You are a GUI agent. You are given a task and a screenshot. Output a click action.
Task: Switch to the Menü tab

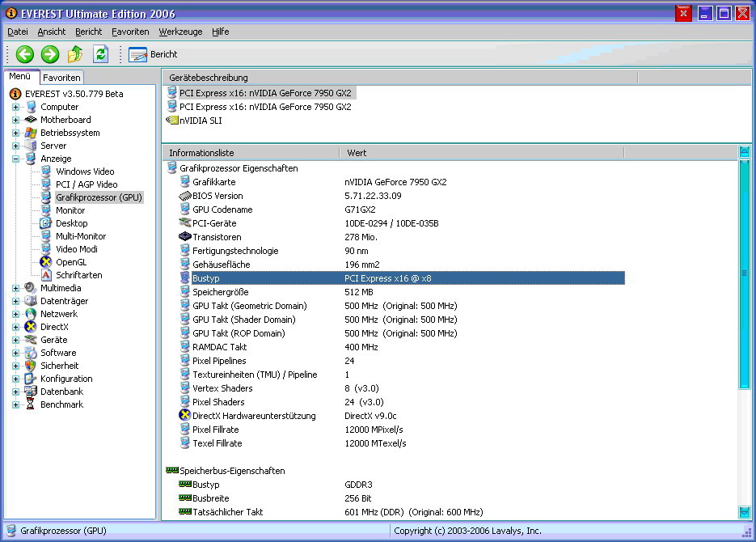(x=20, y=76)
